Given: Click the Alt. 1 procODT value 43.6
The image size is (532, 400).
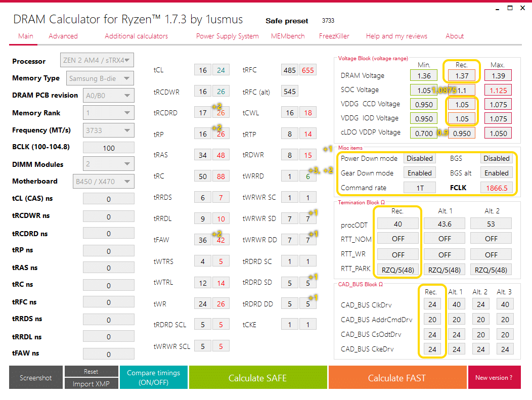Looking at the screenshot, I should coord(444,224).
